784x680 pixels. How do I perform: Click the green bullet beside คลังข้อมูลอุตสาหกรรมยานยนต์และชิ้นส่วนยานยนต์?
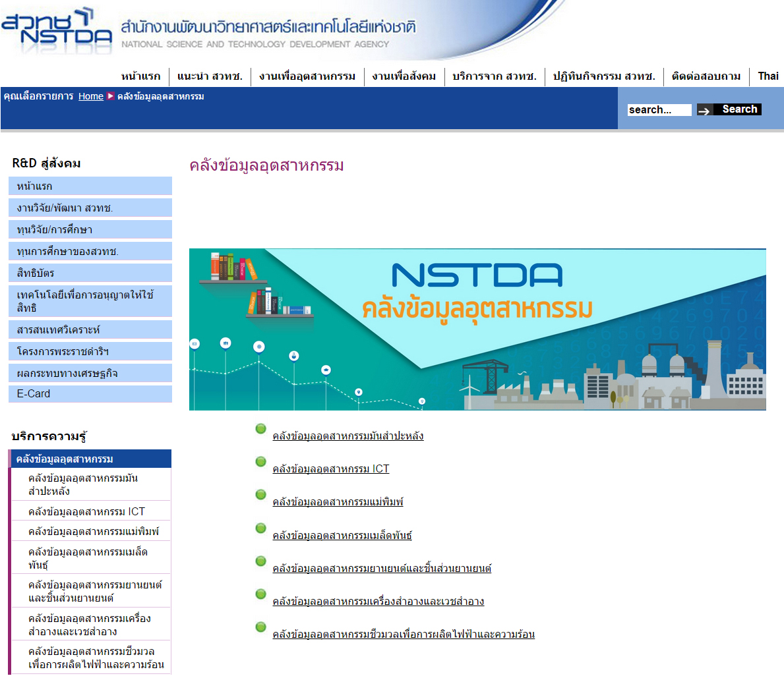tap(260, 561)
